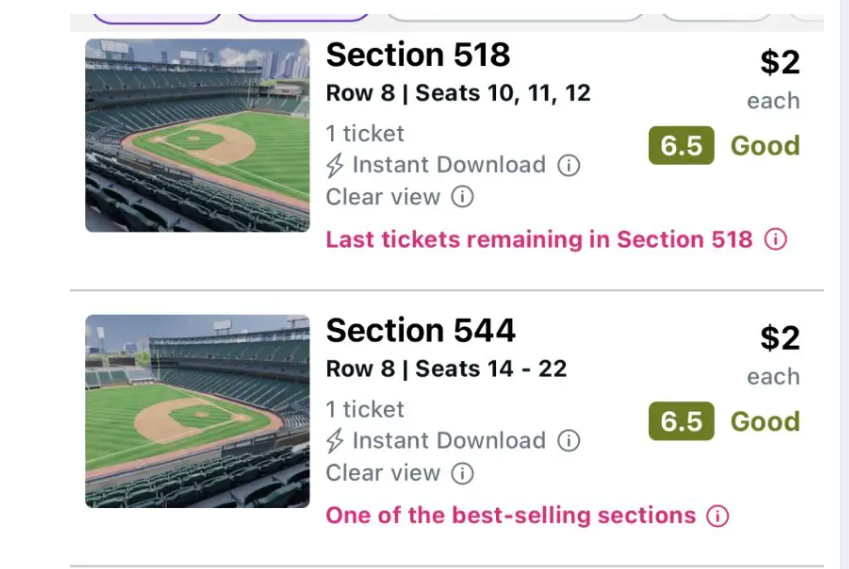
Task: Click lightning bolt icon in Section 544 listing
Action: [x=336, y=441]
